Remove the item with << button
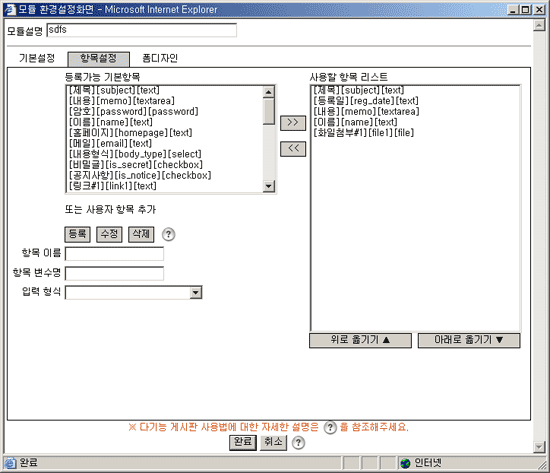Image resolution: width=550 pixels, height=473 pixels. (x=293, y=149)
